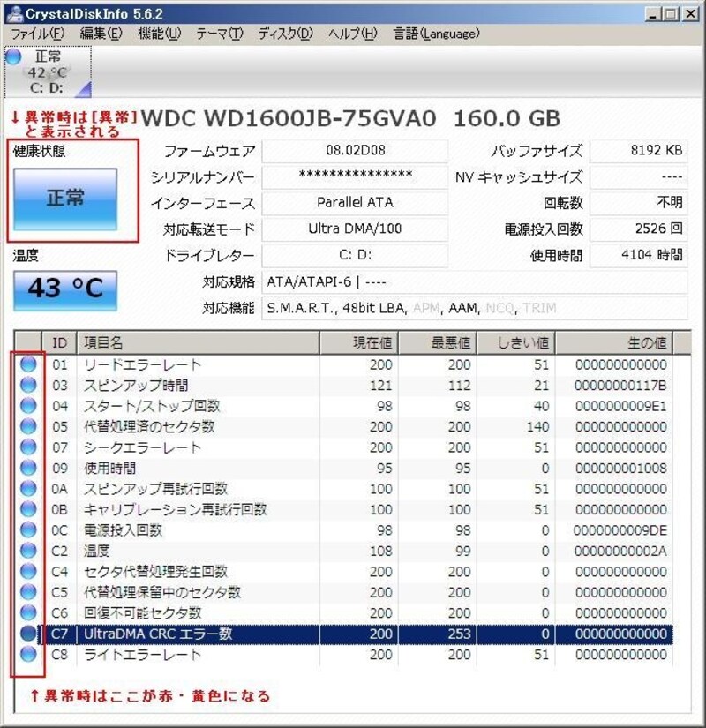
Task: Click status orb for ID 0B キャリブレーション再試行回数
Action: [x=28, y=509]
